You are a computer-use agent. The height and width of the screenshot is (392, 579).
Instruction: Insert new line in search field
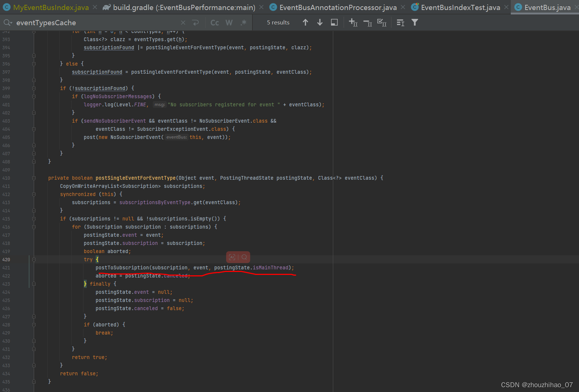click(x=196, y=23)
